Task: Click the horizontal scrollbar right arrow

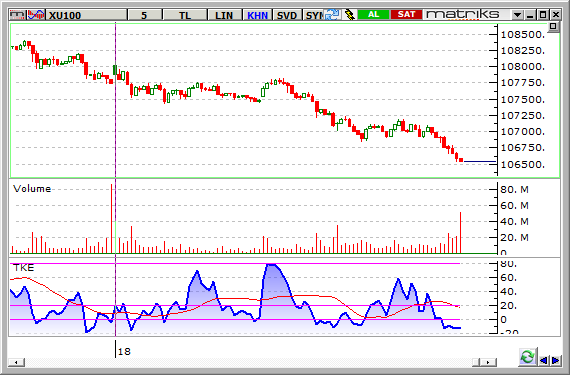Action: [489, 362]
